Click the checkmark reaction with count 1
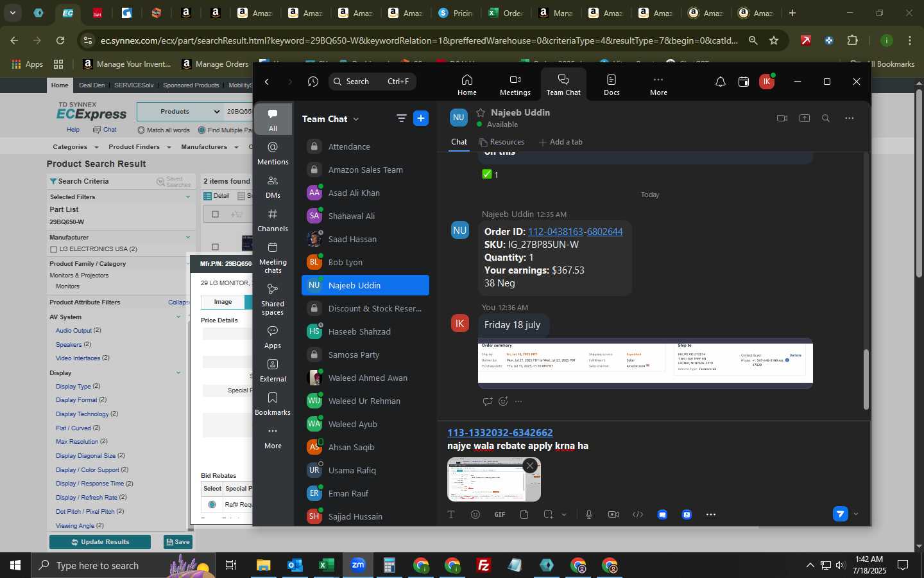 (x=490, y=174)
